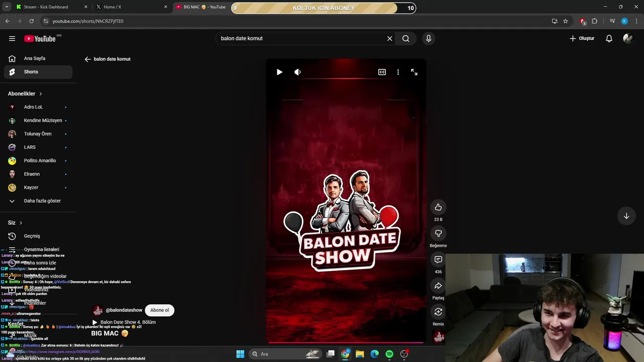Screen dimensions: 644x362
Task: Open Adro LoL subscription
Action: [x=38, y=107]
